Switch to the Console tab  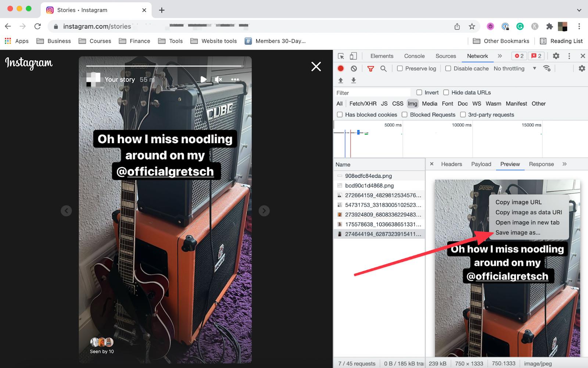click(x=414, y=56)
